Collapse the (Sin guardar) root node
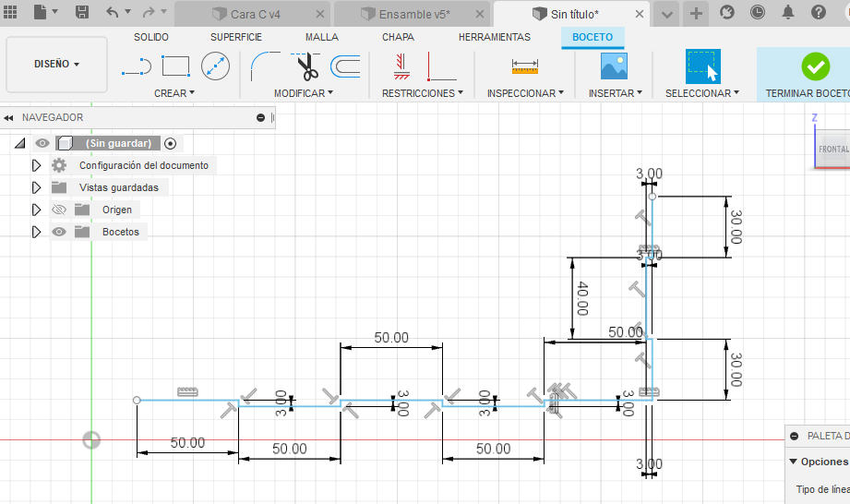The width and height of the screenshot is (850, 504). pos(20,143)
